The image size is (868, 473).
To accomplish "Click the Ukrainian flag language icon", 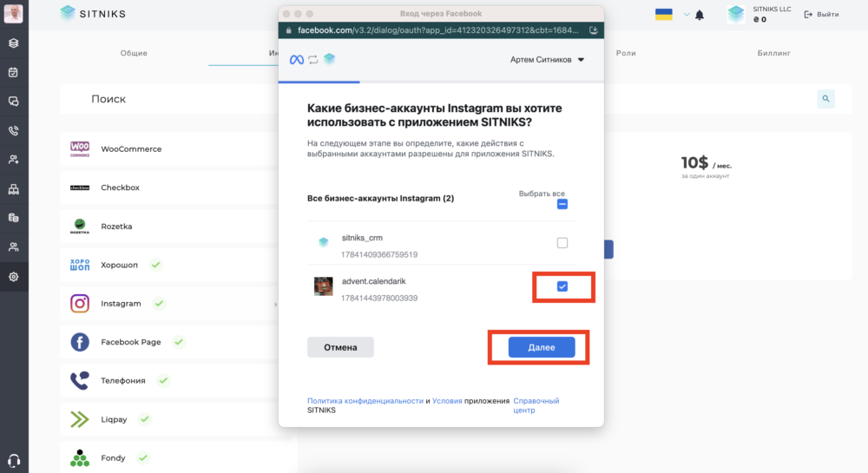I will [664, 15].
